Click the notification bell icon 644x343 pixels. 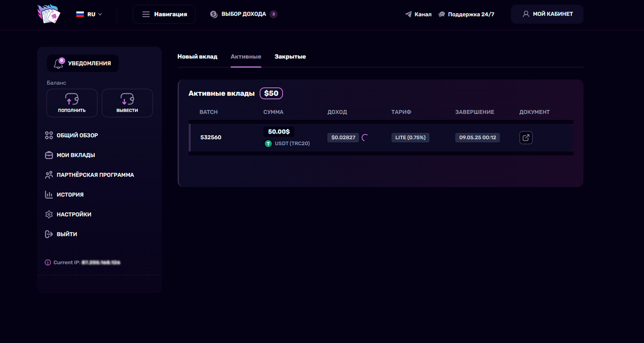tap(59, 63)
